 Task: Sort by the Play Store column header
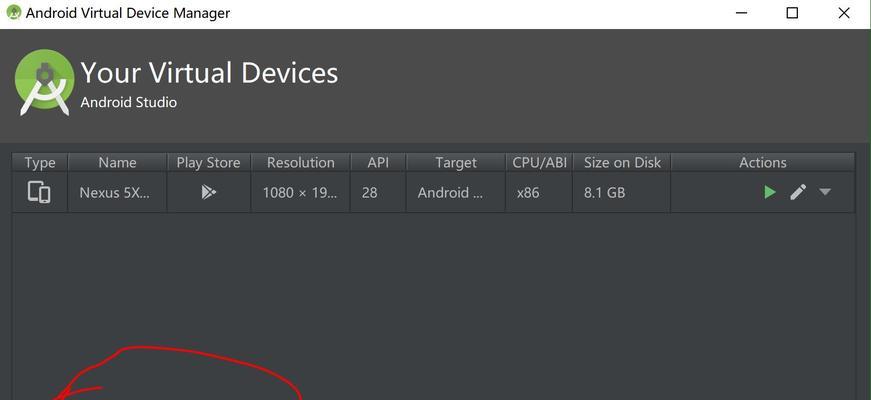[208, 163]
